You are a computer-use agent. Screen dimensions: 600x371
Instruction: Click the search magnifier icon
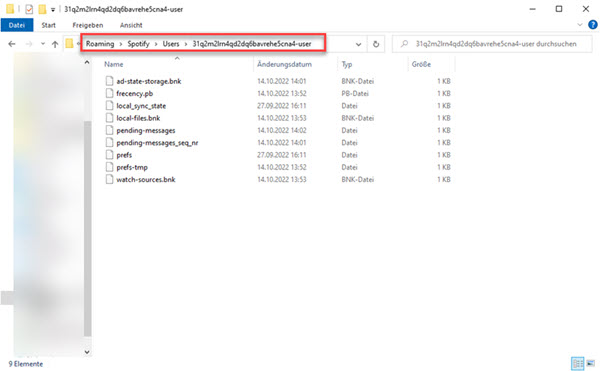[x=404, y=44]
